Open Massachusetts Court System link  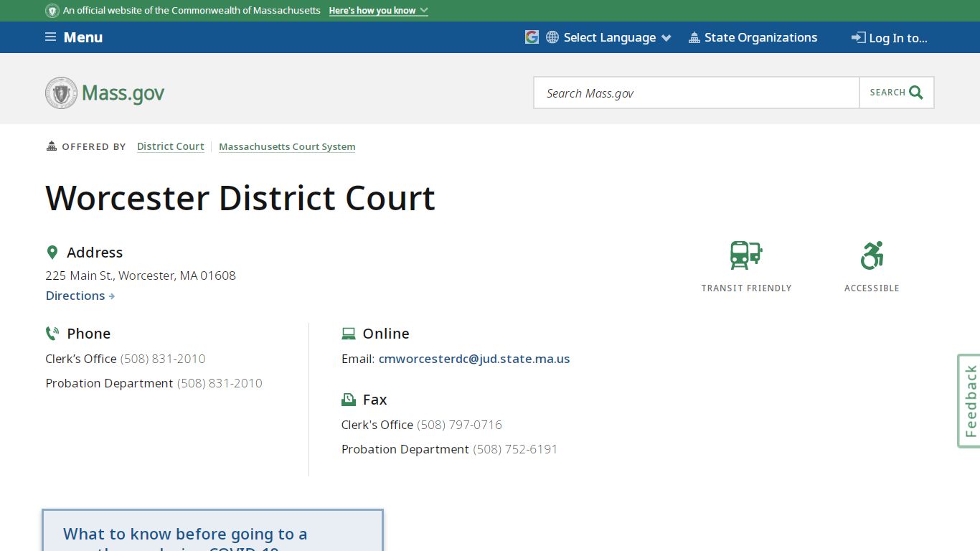(x=287, y=146)
